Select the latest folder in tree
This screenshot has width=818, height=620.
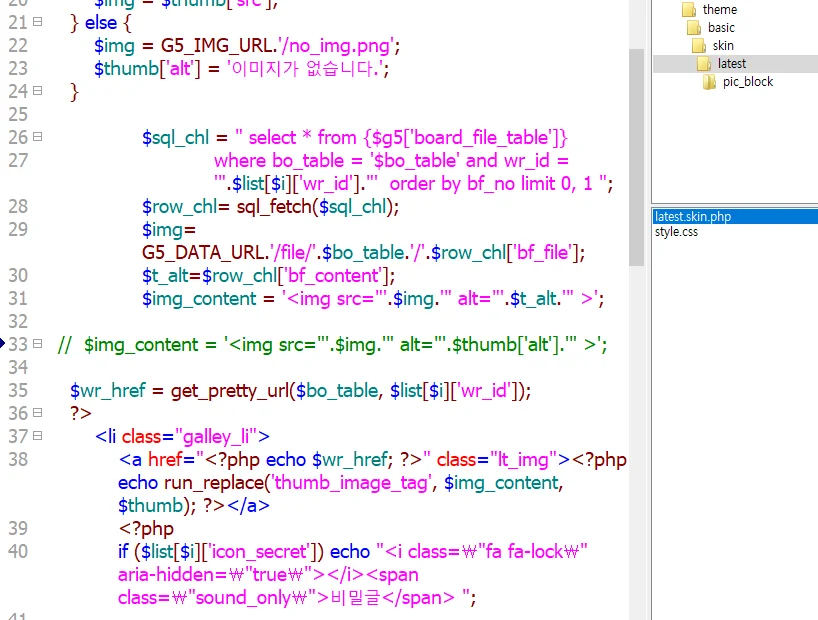(731, 64)
